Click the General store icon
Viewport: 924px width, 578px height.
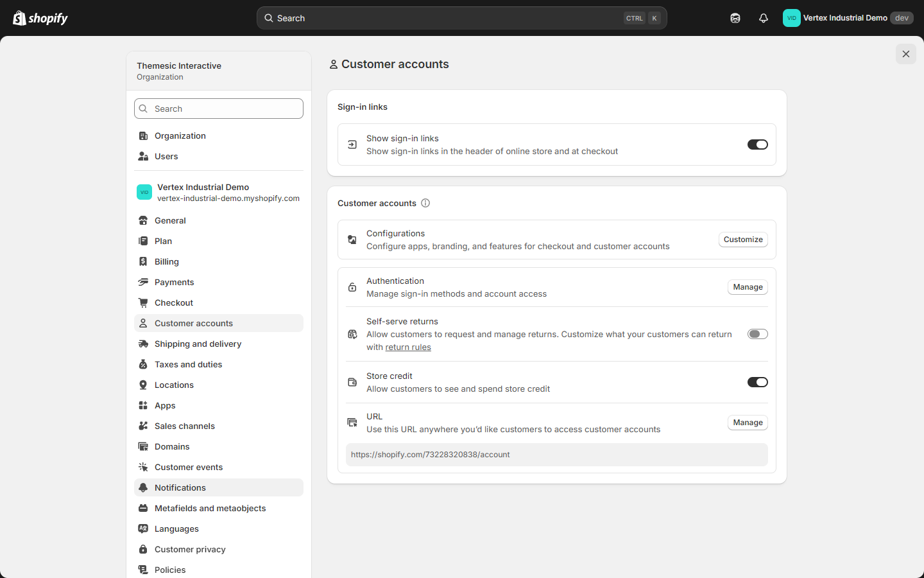coord(143,220)
